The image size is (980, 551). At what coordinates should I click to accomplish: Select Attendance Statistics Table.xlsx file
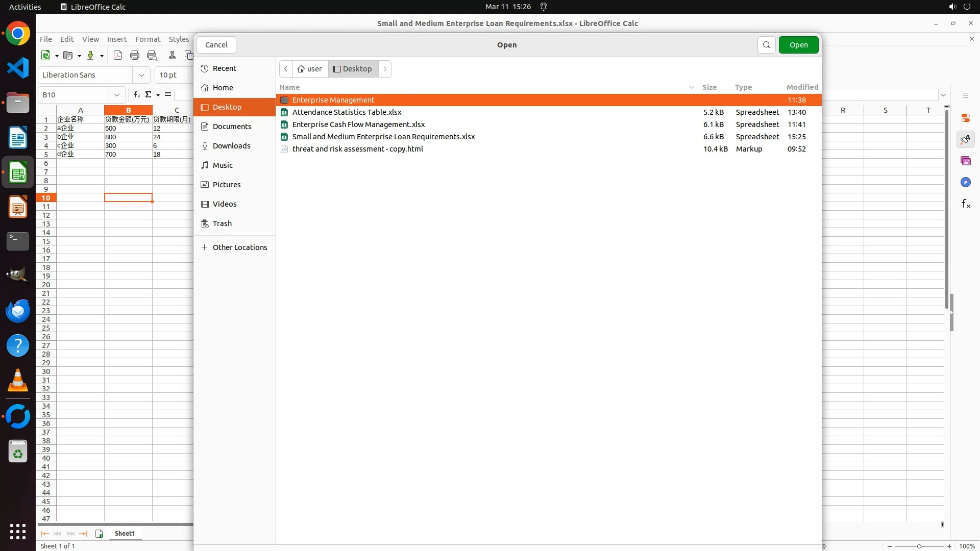(x=347, y=112)
